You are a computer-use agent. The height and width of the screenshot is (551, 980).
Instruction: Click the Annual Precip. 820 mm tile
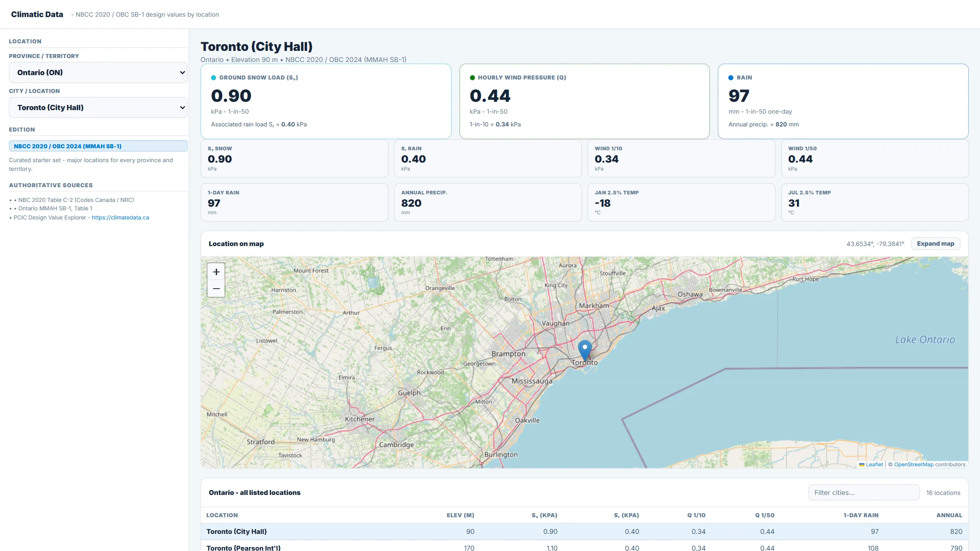[x=488, y=202]
